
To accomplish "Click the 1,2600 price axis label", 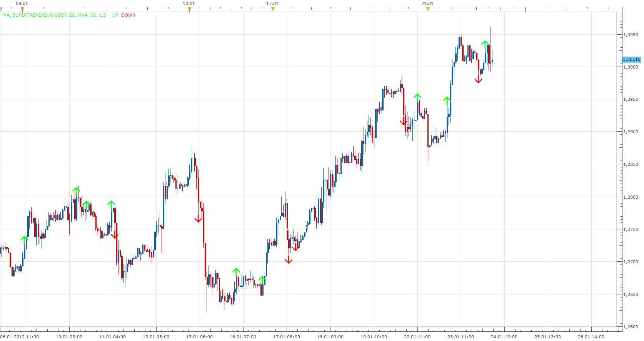I will click(631, 327).
